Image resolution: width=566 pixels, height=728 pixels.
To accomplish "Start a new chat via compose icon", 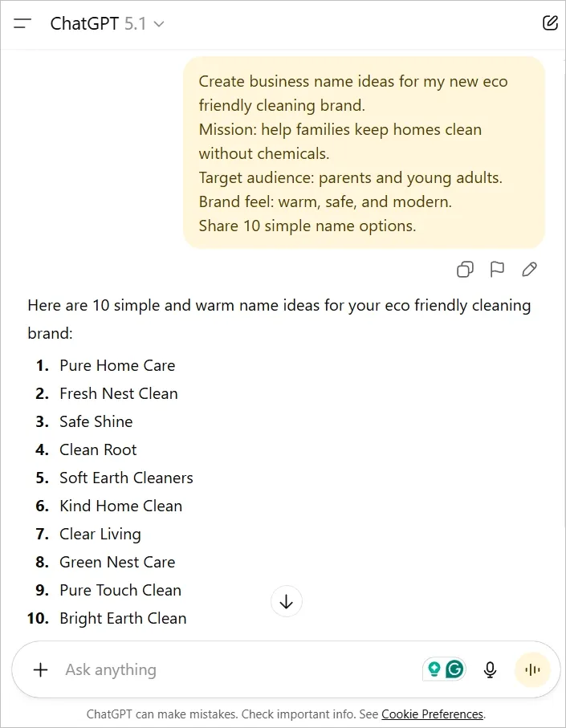I will pos(550,23).
